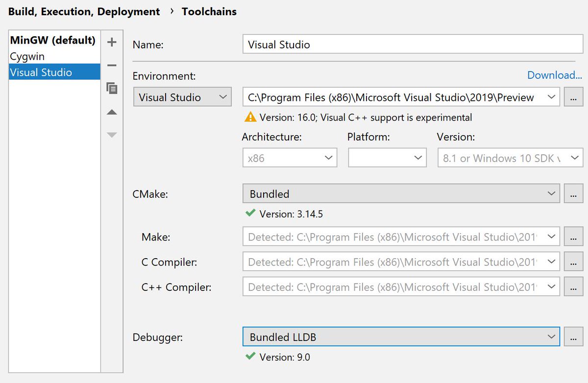Click Build, Execution, Deployment breadcrumb

[x=84, y=11]
